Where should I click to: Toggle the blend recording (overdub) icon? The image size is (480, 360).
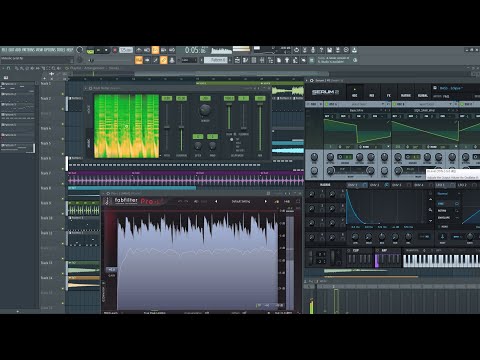coord(164,50)
